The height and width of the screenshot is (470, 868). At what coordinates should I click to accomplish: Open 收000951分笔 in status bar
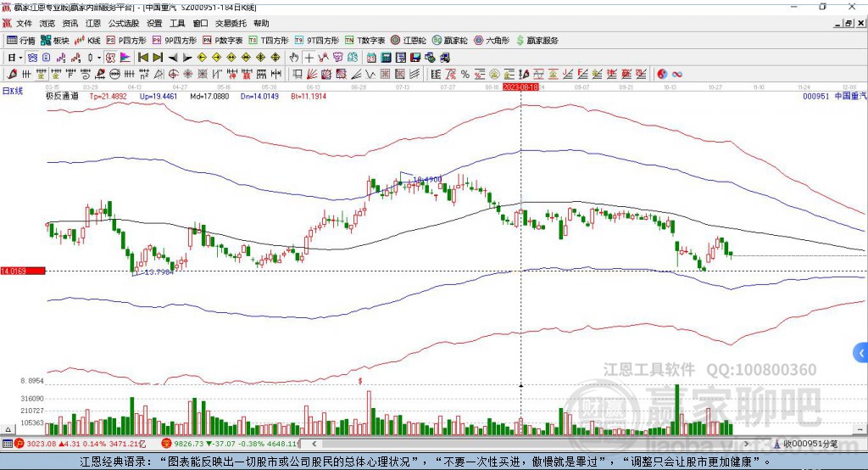pos(805,444)
